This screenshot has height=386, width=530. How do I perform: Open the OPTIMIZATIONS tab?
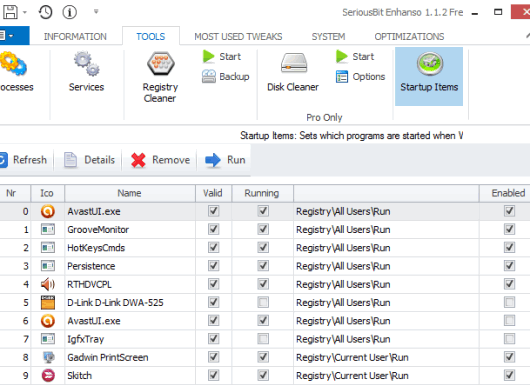click(409, 37)
